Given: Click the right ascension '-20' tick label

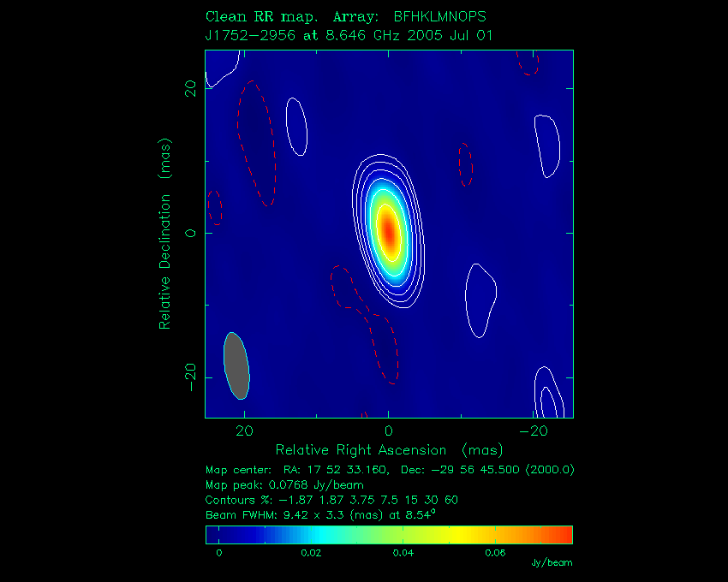Looking at the screenshot, I should pos(534,431).
